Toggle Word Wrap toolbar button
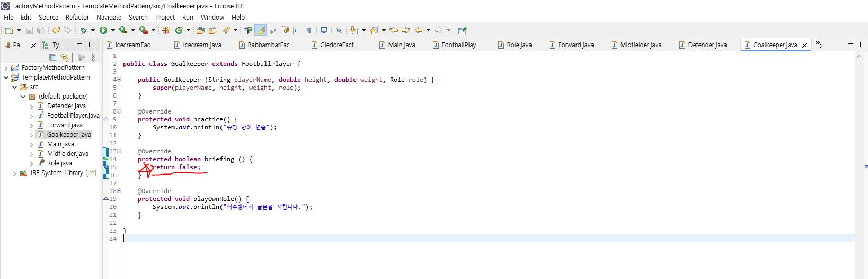Image resolution: width=868 pixels, height=279 pixels. (284, 30)
